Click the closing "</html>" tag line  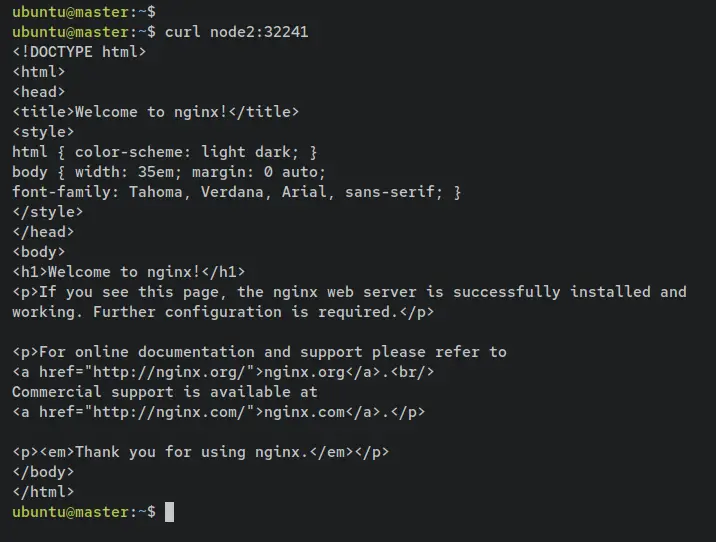pyautogui.click(x=43, y=492)
